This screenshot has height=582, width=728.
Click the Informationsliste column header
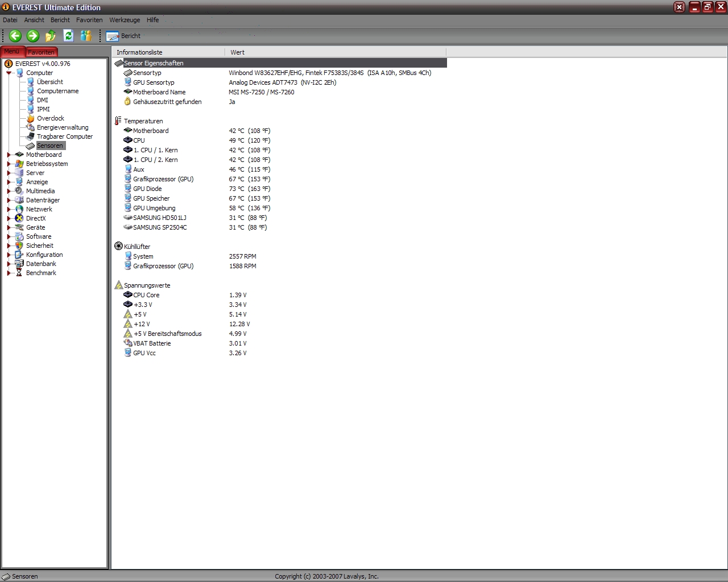coord(168,52)
